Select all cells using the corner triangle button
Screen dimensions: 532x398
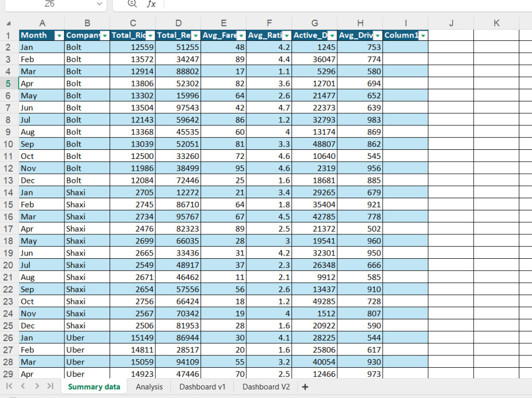[7, 23]
